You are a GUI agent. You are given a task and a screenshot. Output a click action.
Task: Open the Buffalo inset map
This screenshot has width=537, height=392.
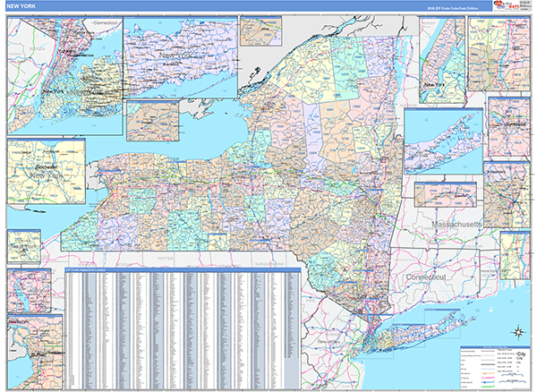35,353
